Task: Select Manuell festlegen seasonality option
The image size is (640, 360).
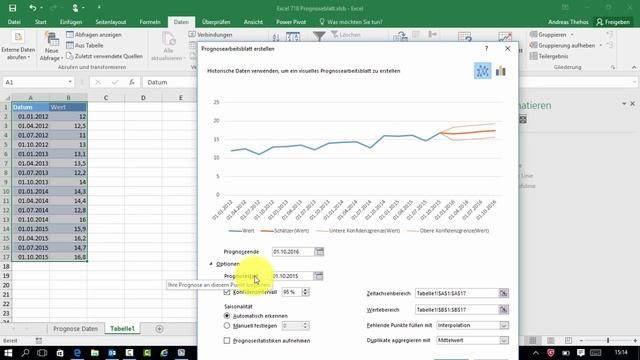Action: [227, 326]
